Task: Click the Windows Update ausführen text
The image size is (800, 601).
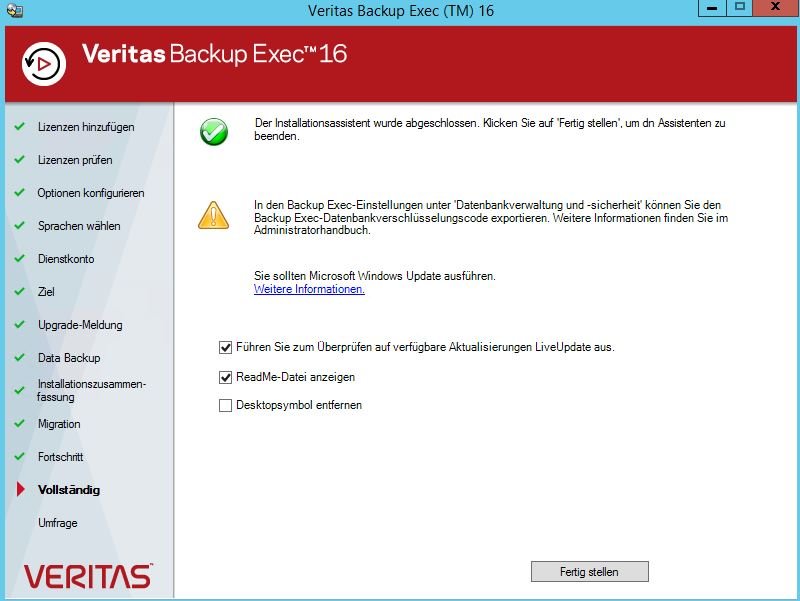Action: (374, 276)
